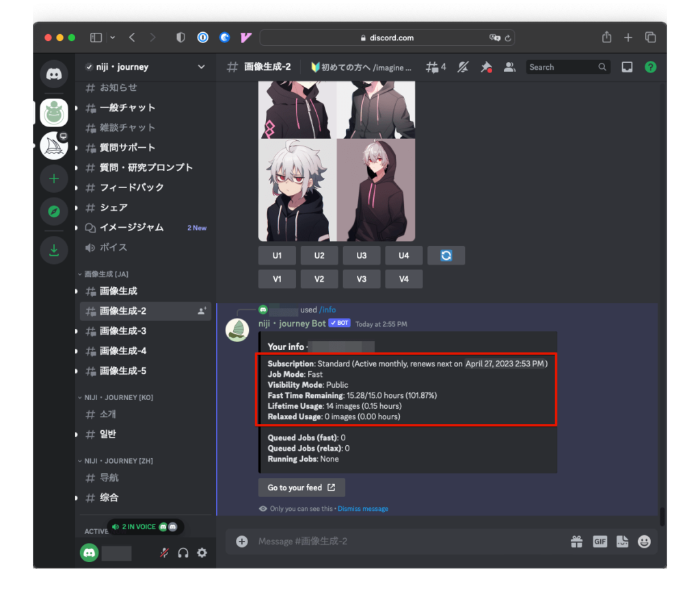Viewport: 700px width, 612px height.
Task: Open the 質問サポート channel
Action: pyautogui.click(x=146, y=148)
